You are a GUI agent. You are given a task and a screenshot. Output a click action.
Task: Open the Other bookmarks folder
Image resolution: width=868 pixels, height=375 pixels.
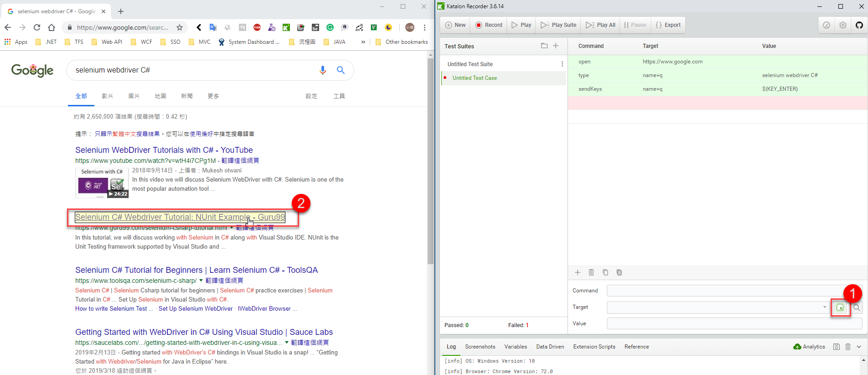point(402,42)
